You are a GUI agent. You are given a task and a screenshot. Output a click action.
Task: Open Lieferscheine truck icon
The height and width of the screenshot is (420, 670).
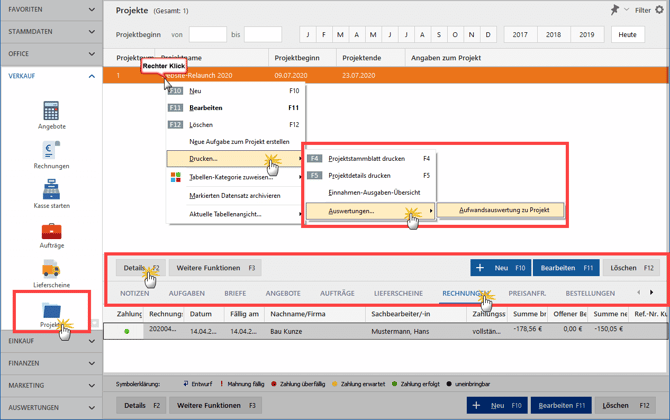(x=51, y=271)
